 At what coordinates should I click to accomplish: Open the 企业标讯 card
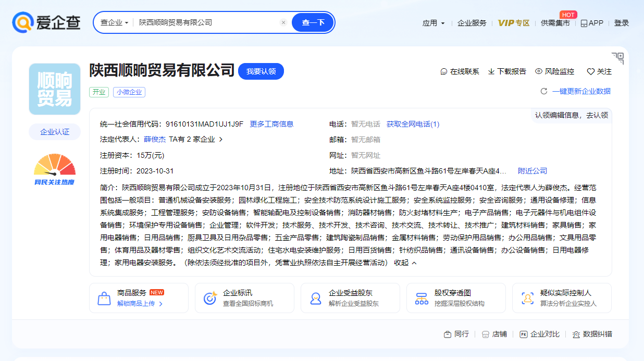coord(244,298)
